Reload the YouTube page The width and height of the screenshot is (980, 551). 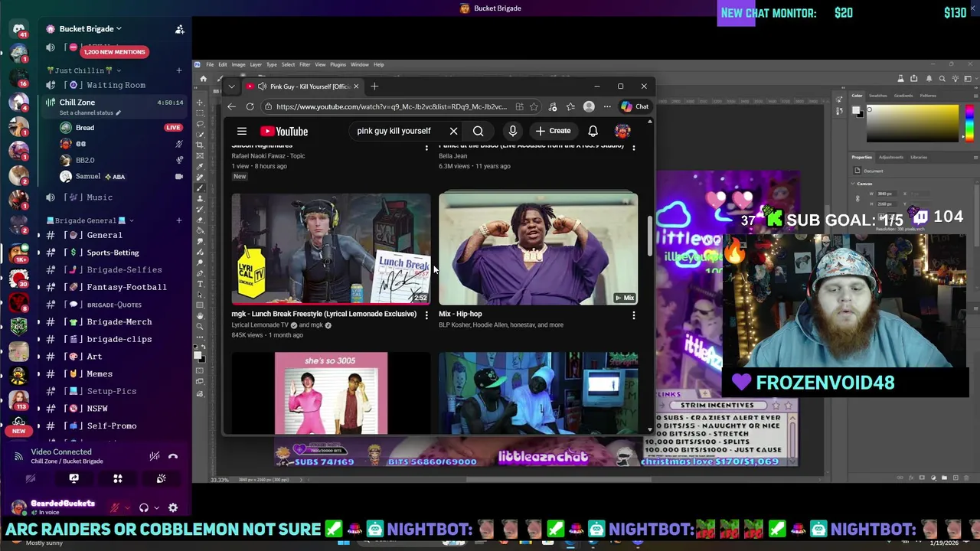pyautogui.click(x=250, y=106)
